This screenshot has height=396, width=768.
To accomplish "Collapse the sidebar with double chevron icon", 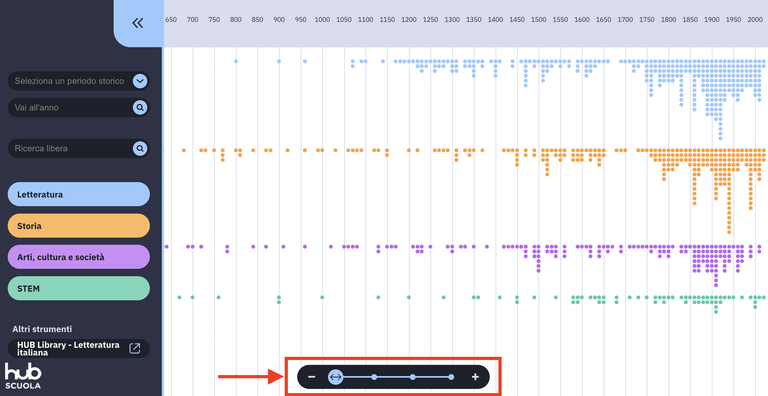I will coord(138,23).
